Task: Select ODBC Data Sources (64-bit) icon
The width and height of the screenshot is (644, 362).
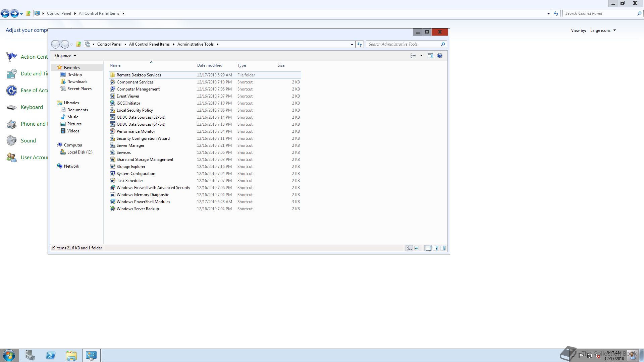Action: pyautogui.click(x=113, y=124)
